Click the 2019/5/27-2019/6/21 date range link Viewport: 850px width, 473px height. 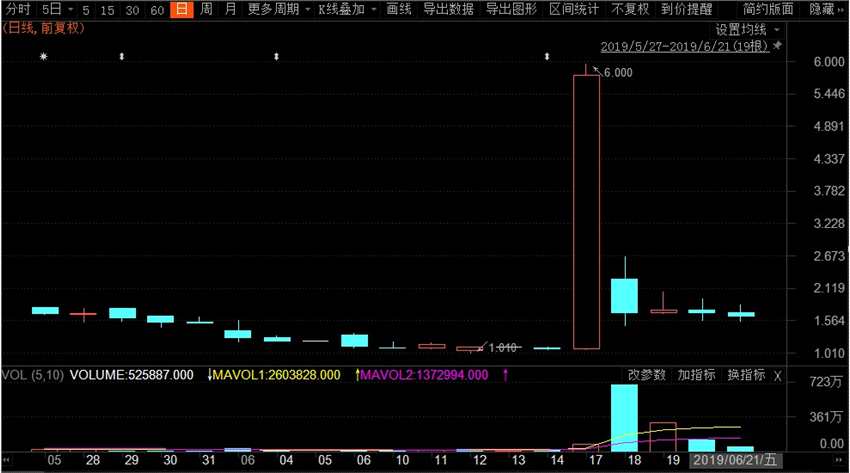684,47
